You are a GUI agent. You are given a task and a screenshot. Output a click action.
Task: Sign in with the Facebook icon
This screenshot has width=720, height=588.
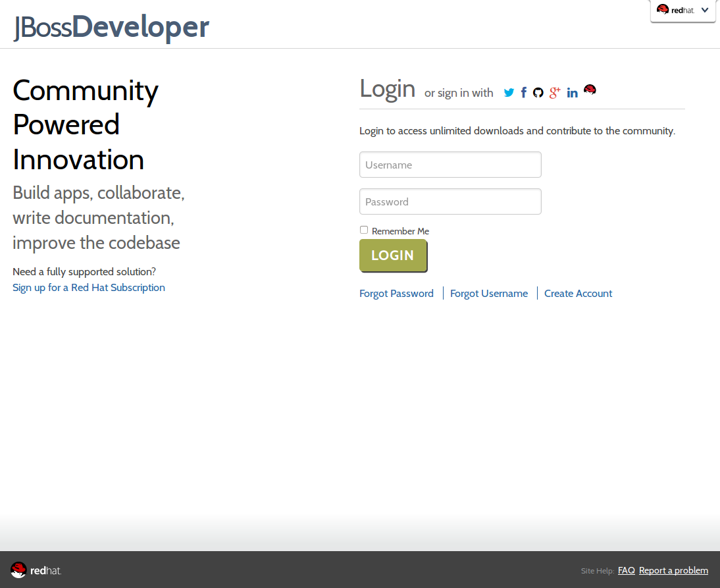tap(523, 93)
